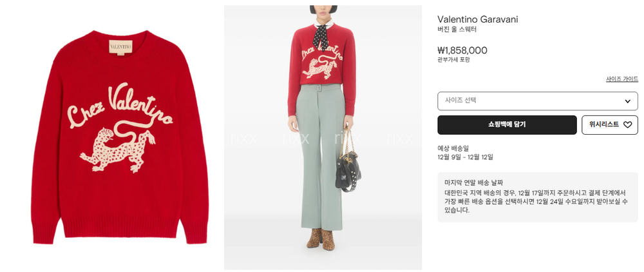Open the 사이즈 가이드 link
644x272 pixels.
[x=622, y=79]
